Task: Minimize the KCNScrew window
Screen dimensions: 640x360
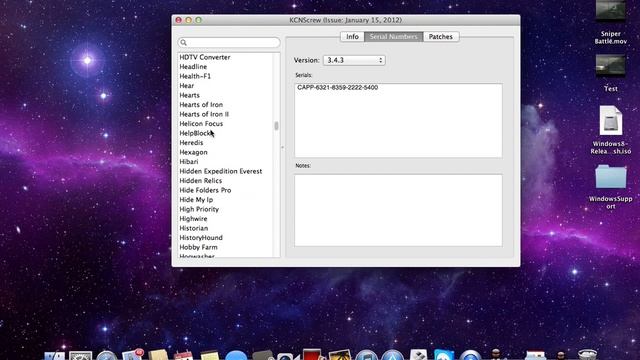Action: (x=189, y=20)
